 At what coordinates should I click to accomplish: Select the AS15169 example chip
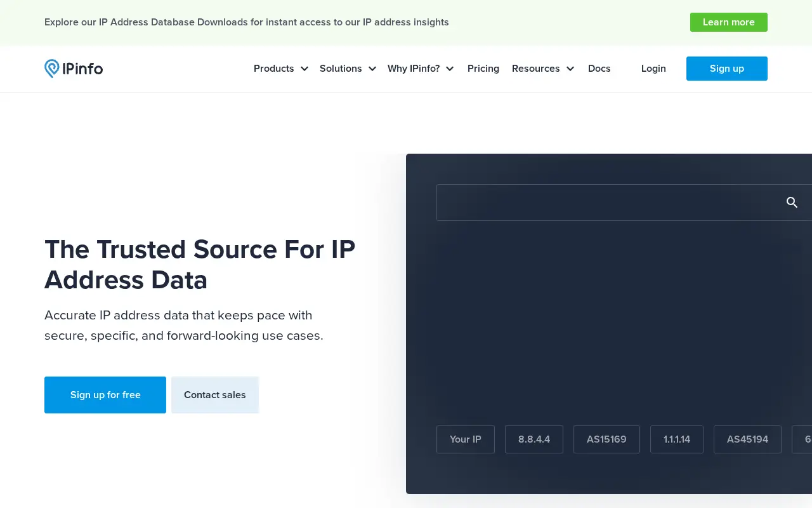point(606,439)
